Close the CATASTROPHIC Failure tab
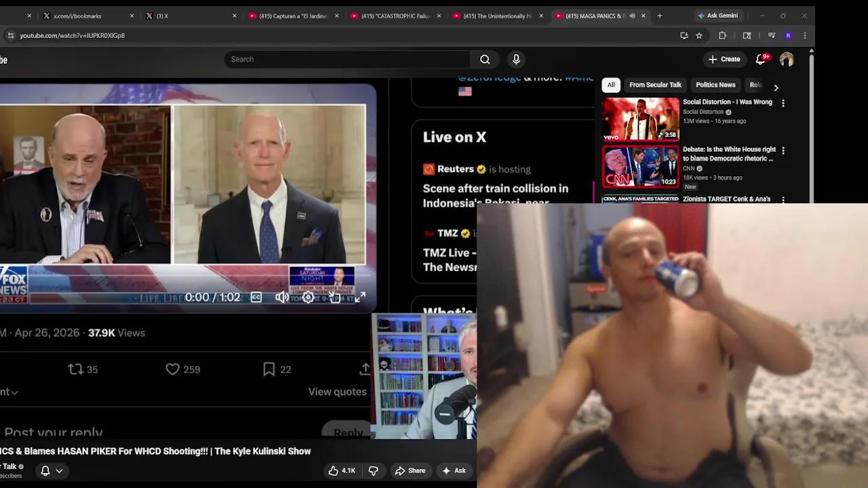 [439, 16]
